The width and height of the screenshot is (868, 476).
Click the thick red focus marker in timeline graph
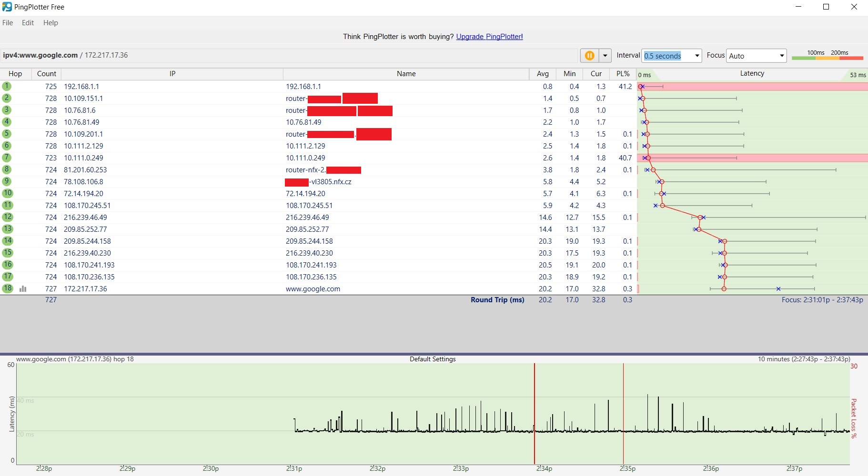[x=535, y=413]
